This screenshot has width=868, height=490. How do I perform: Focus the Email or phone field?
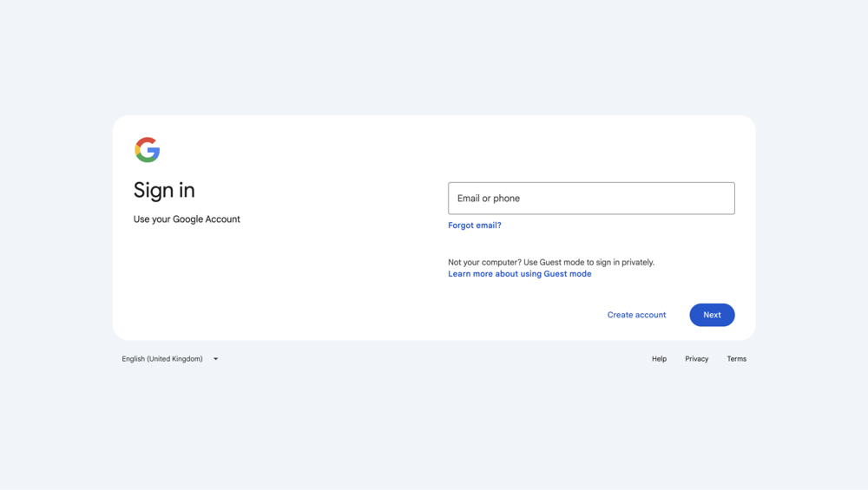point(591,198)
